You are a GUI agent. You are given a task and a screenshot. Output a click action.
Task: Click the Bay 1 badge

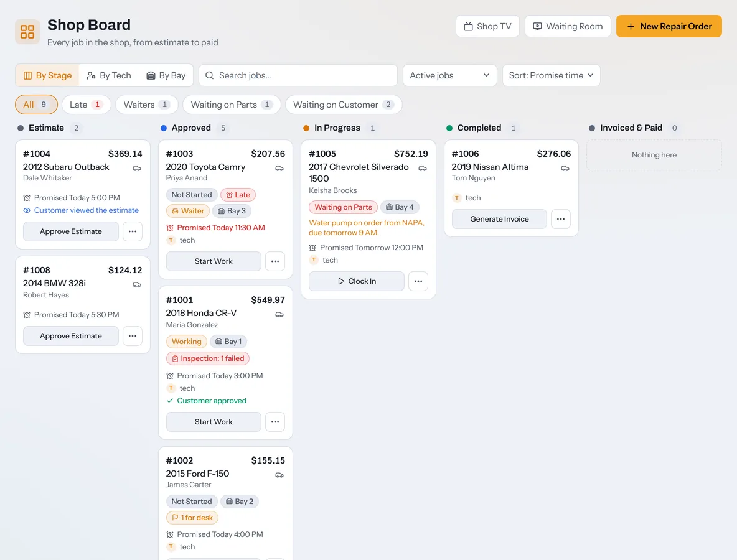(x=228, y=342)
